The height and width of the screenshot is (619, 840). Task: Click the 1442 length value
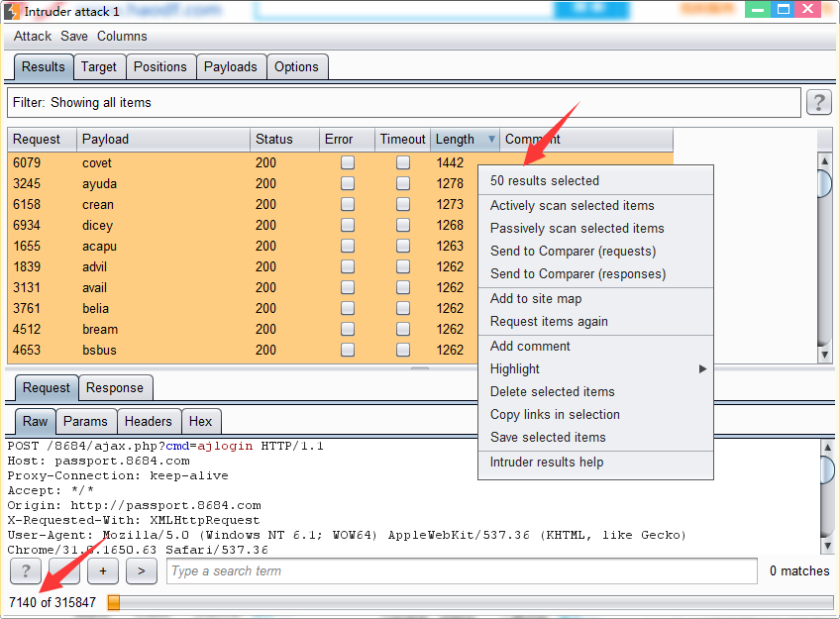(x=450, y=162)
